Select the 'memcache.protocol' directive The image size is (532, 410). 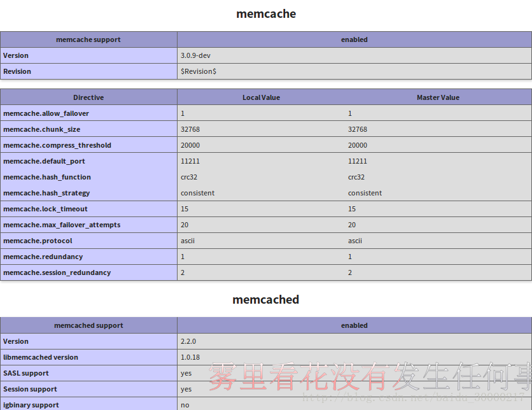[x=38, y=241]
